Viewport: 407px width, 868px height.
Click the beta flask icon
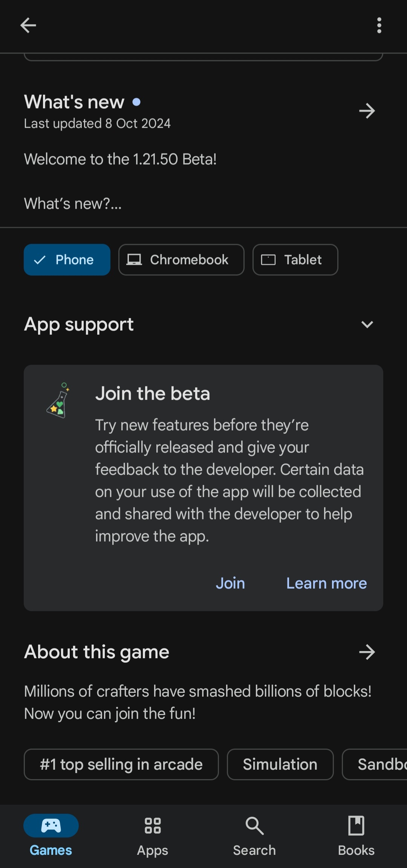point(58,401)
